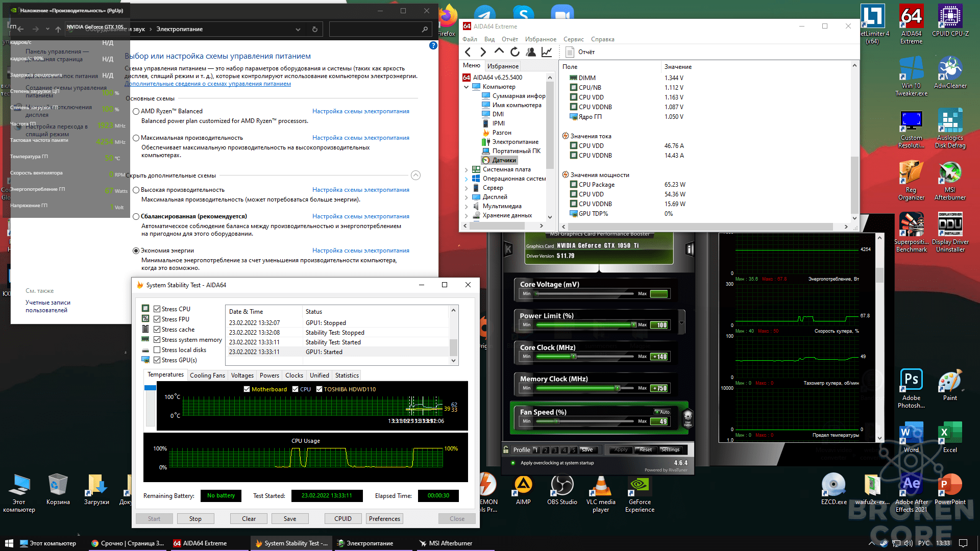980x551 pixels.
Task: Open GeForce Experience desktop icon
Action: (x=640, y=494)
